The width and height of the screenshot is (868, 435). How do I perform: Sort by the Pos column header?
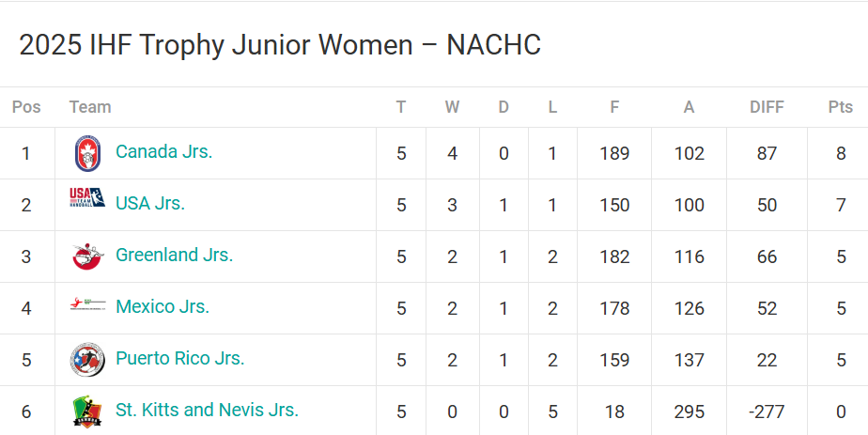(26, 107)
